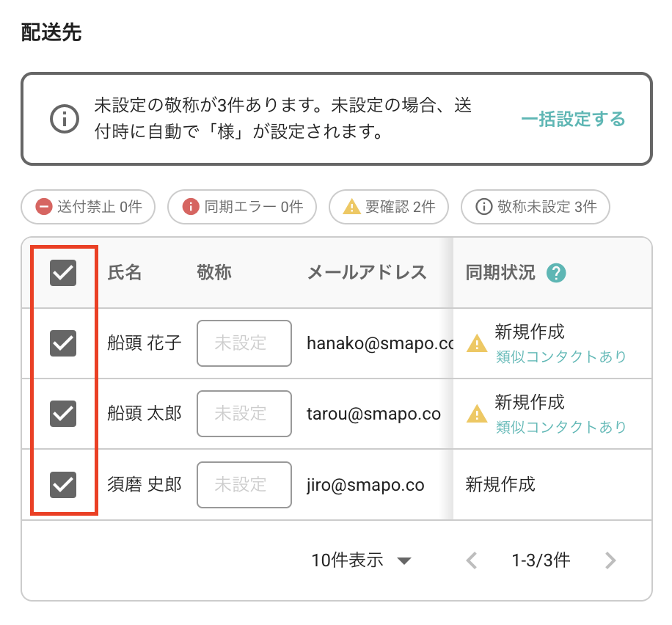Open 類似コンタクトあり link for 船頭 太郎
Viewport: 672px width, 625px height.
pyautogui.click(x=561, y=427)
